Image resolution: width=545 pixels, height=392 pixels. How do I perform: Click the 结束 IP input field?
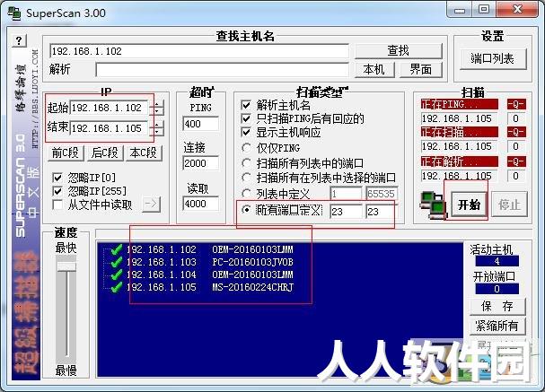tap(110, 128)
